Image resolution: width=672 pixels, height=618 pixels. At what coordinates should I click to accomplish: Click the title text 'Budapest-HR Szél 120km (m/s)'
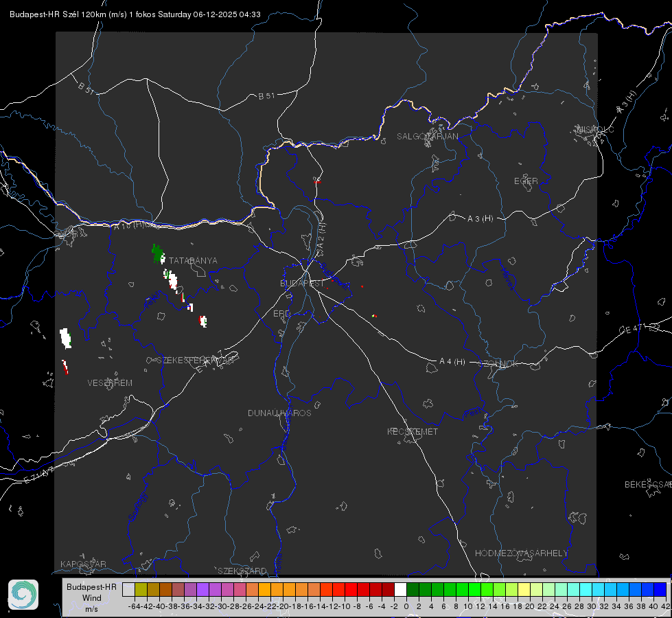tap(68, 14)
